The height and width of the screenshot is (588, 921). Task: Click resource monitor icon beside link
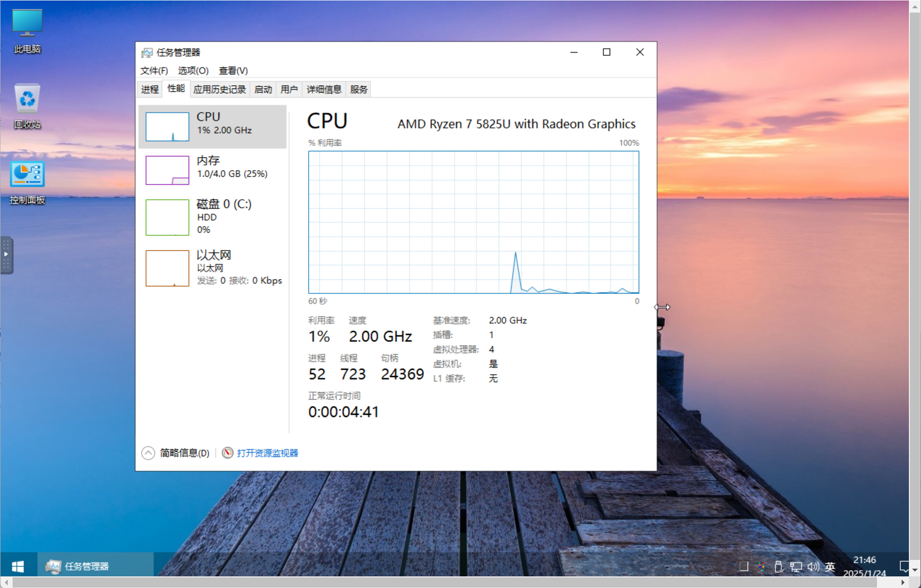[227, 452]
